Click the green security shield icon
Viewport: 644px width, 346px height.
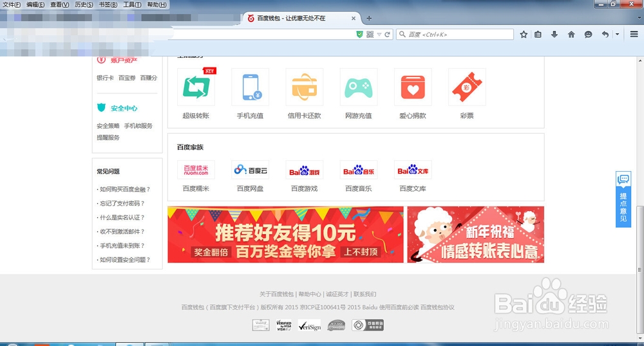pyautogui.click(x=360, y=35)
